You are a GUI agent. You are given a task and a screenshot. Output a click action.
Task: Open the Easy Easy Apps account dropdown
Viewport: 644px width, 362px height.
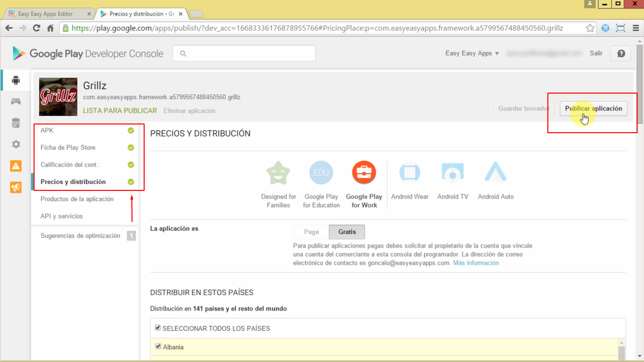click(x=472, y=53)
